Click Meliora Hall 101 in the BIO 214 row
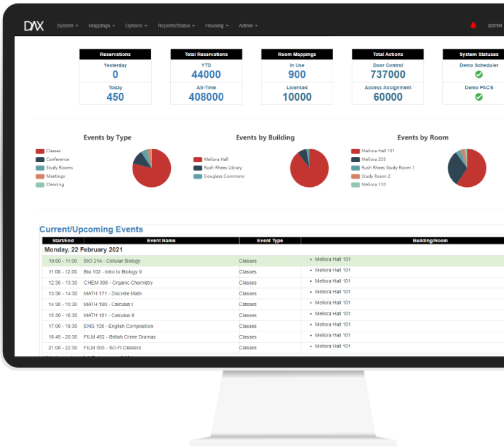Viewport: 504px width, 447px height. click(x=333, y=260)
